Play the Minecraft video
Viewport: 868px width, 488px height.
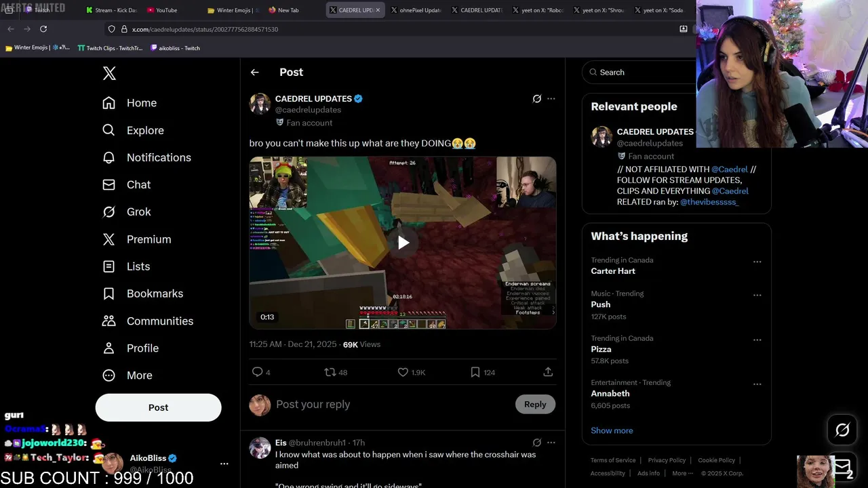coord(403,243)
